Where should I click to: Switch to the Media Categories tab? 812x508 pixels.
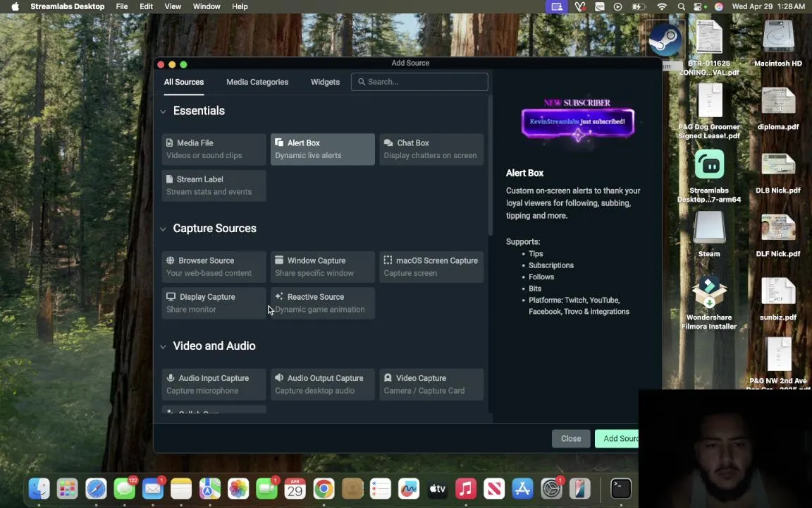point(257,82)
